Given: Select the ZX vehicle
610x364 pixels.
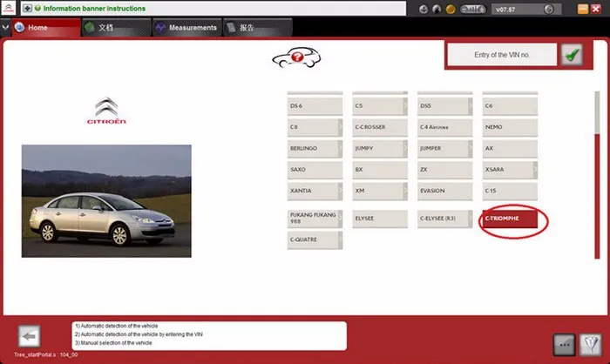Looking at the screenshot, I should tap(444, 170).
